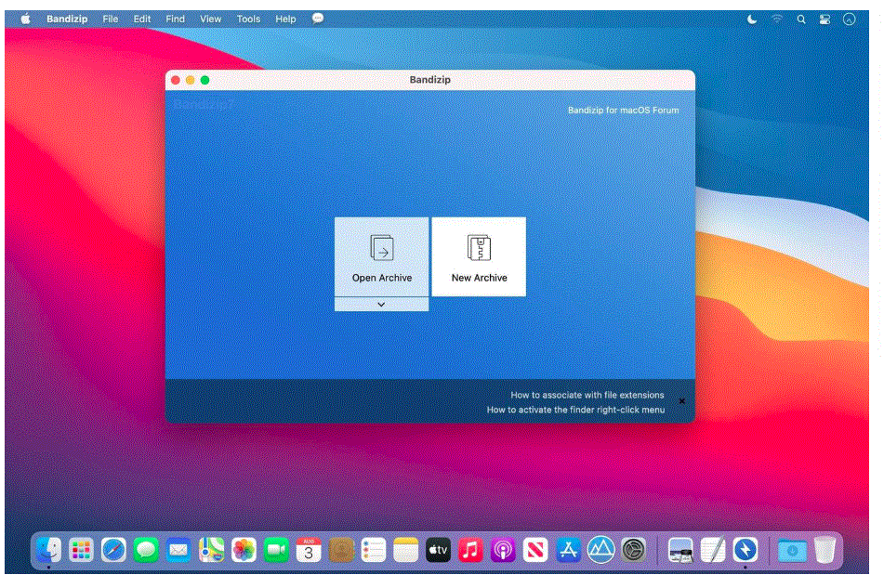This screenshot has height=588, width=884.
Task: Open Maps from the dock
Action: coord(211,550)
